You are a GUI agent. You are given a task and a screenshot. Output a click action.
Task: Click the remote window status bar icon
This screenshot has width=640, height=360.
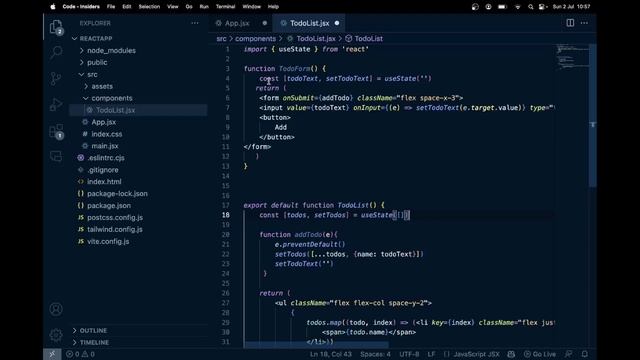[52, 354]
